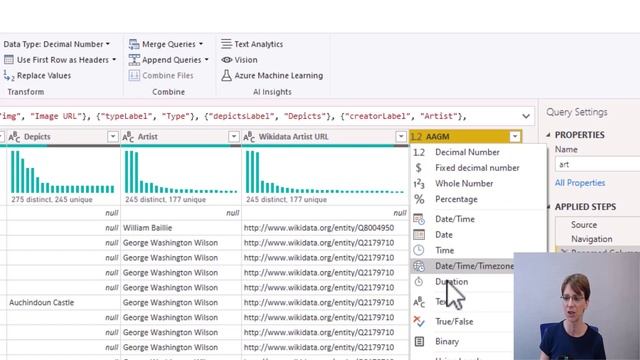Image resolution: width=640 pixels, height=360 pixels.
Task: Click the Date calendar icon
Action: point(419,235)
